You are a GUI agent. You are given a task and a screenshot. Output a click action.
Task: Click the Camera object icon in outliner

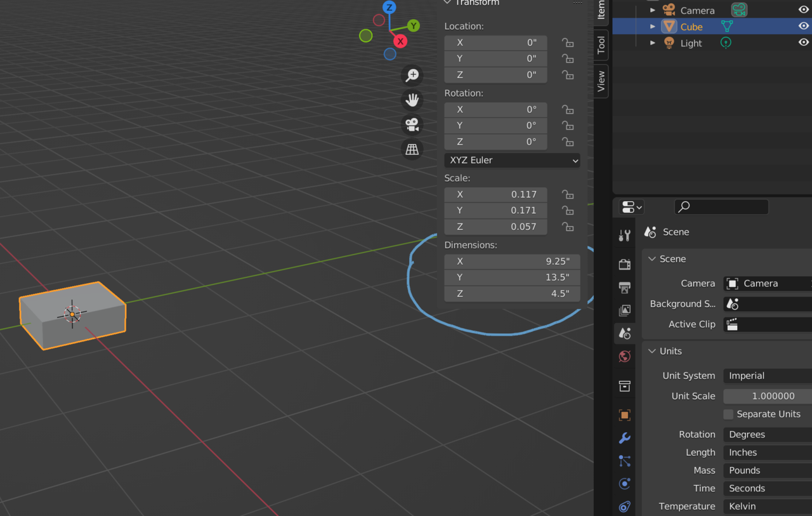(x=669, y=10)
